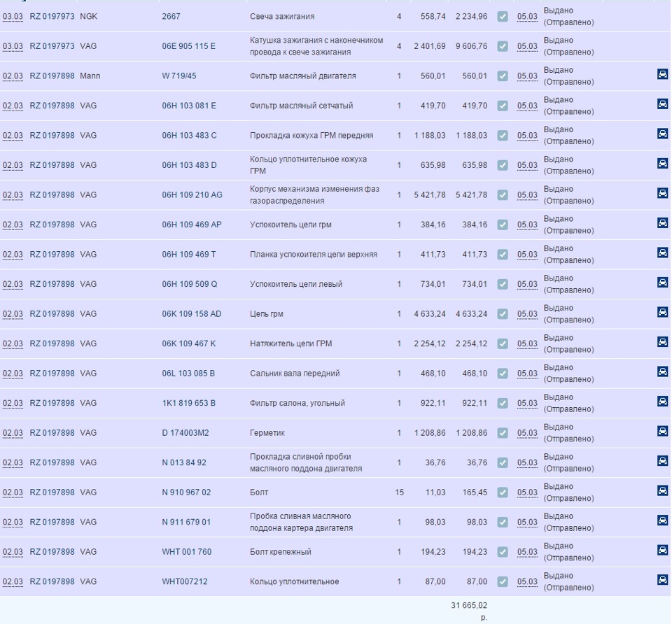672x624 pixels.
Task: Open part number 06H 109 210 AG
Action: 192,195
